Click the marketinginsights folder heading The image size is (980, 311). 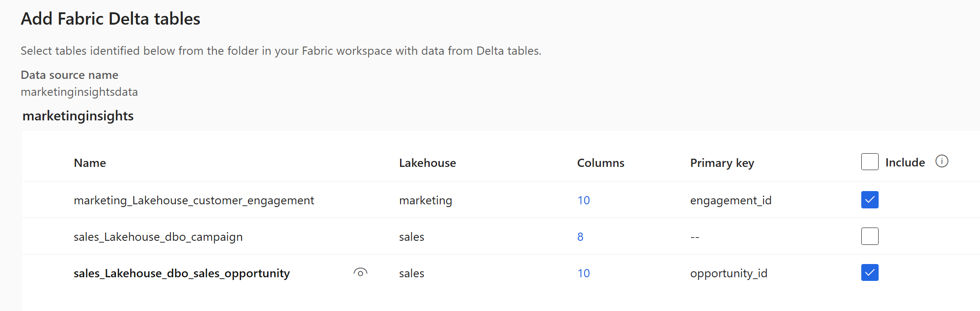[x=78, y=116]
